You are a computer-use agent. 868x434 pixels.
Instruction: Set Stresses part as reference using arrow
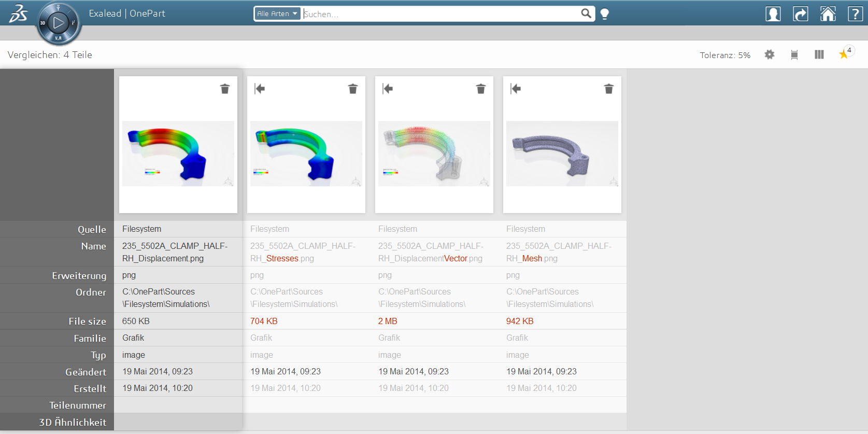[260, 89]
